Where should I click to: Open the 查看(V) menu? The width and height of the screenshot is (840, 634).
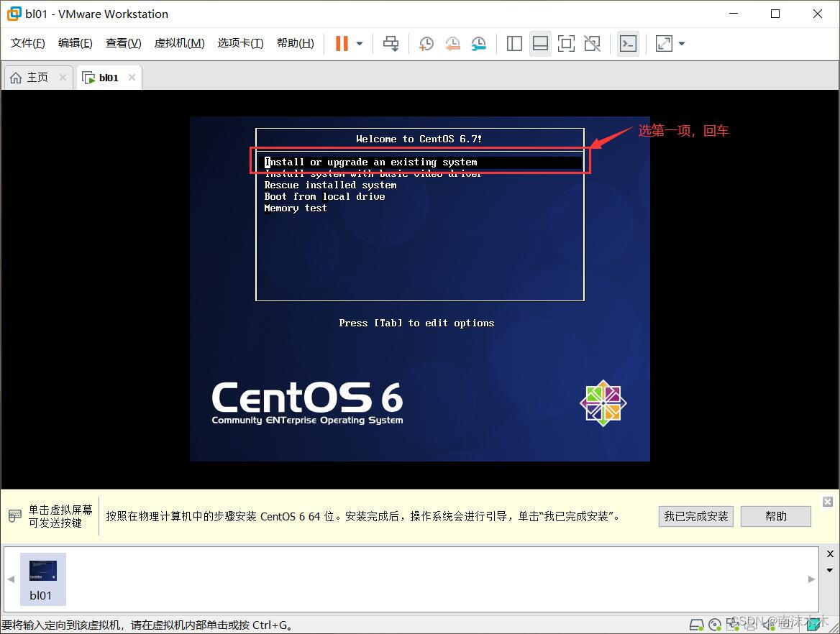[x=123, y=43]
